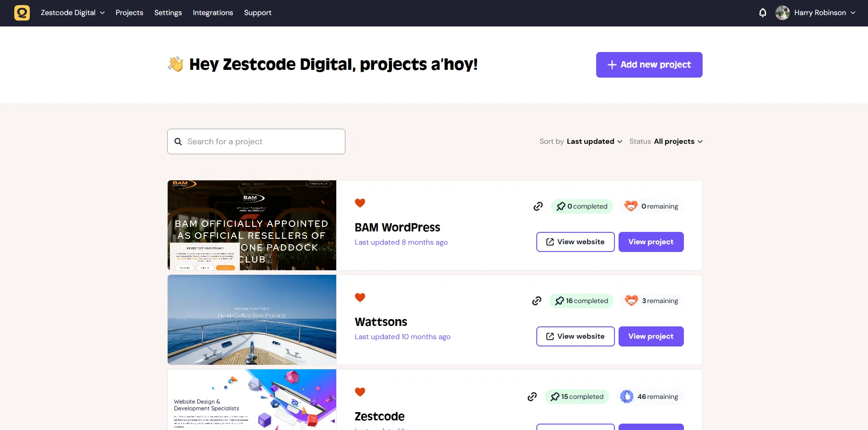View website for Wattsons
The image size is (868, 430).
[576, 336]
